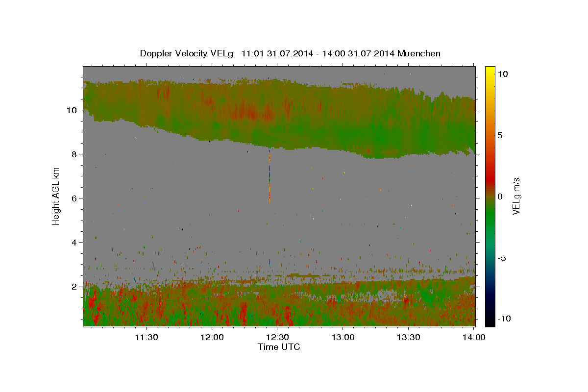This screenshot has height=392, width=588.
Task: Click the yellow top of the colorbar
Action: tap(490, 71)
